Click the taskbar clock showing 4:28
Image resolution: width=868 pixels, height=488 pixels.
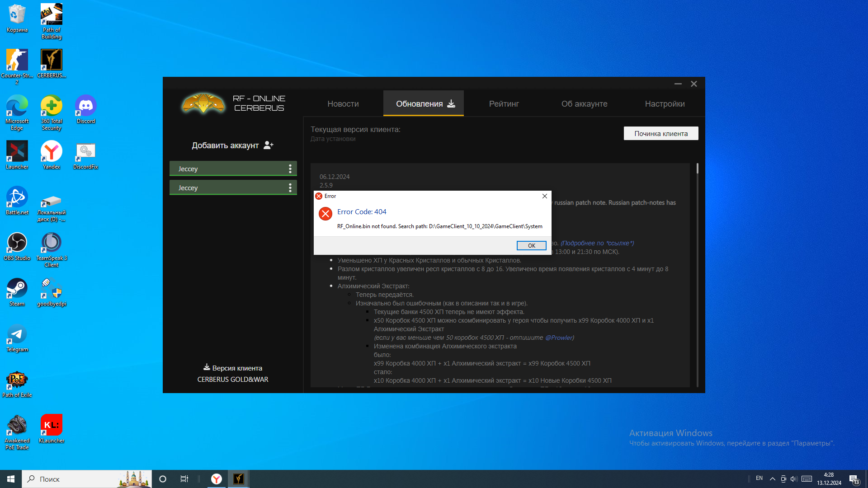click(829, 479)
